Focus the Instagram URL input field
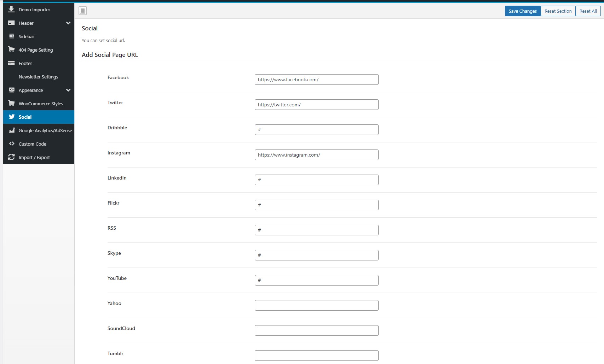 [x=317, y=155]
